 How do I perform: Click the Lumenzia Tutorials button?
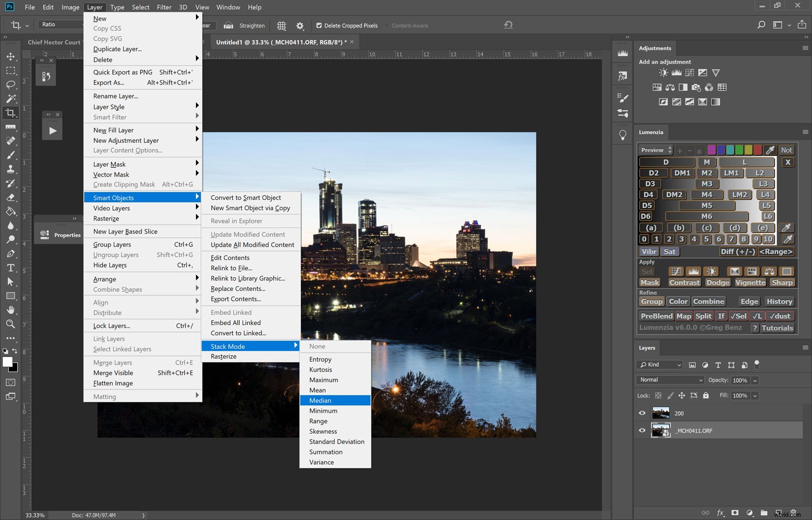[778, 328]
